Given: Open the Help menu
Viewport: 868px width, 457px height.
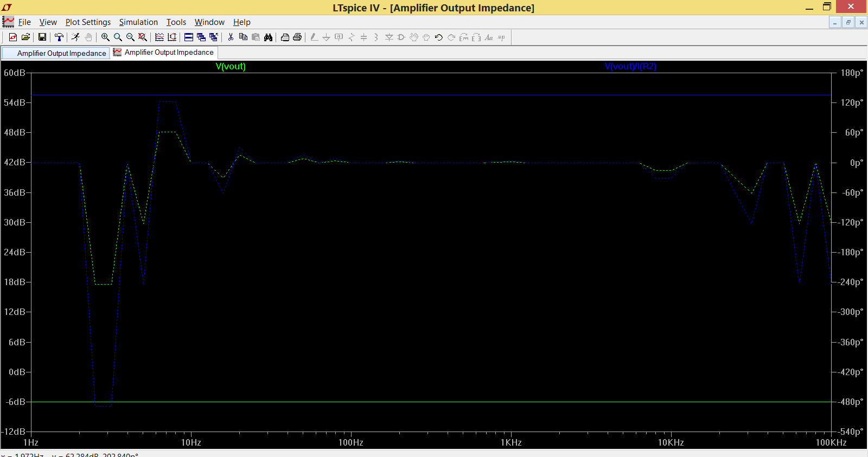Looking at the screenshot, I should point(242,22).
